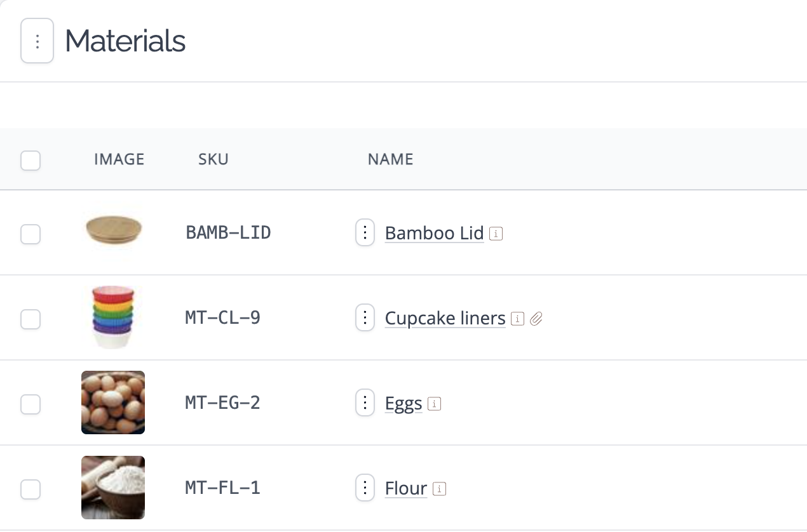807x532 pixels.
Task: Select the MT-EG-2 row checkbox
Action: click(31, 404)
